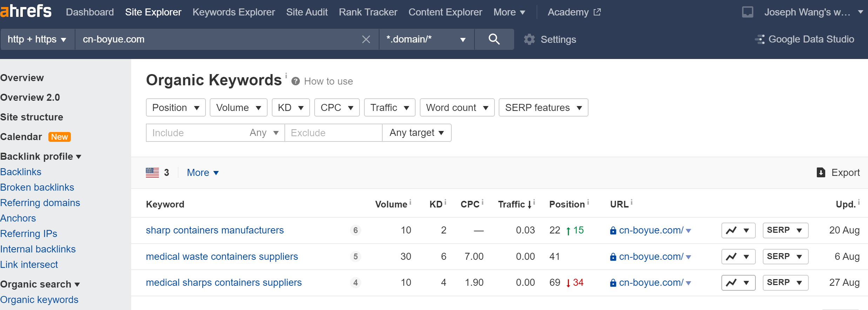
Task: Open Site Audit from the top menu
Action: tap(307, 12)
